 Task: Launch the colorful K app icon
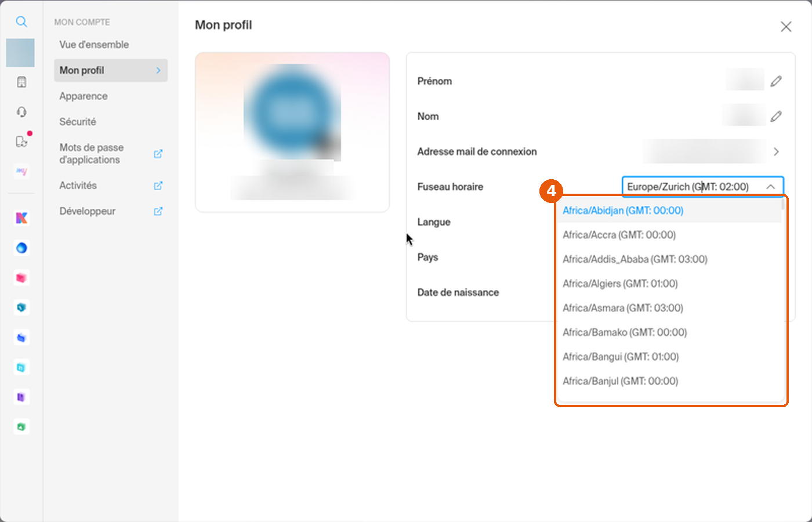tap(21, 218)
